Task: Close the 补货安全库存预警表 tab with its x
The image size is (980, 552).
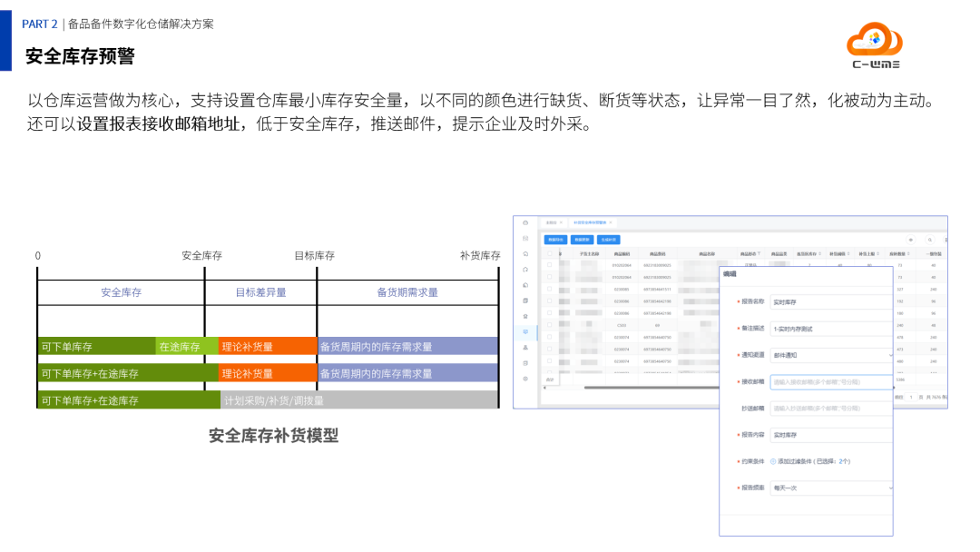Action: coord(611,222)
